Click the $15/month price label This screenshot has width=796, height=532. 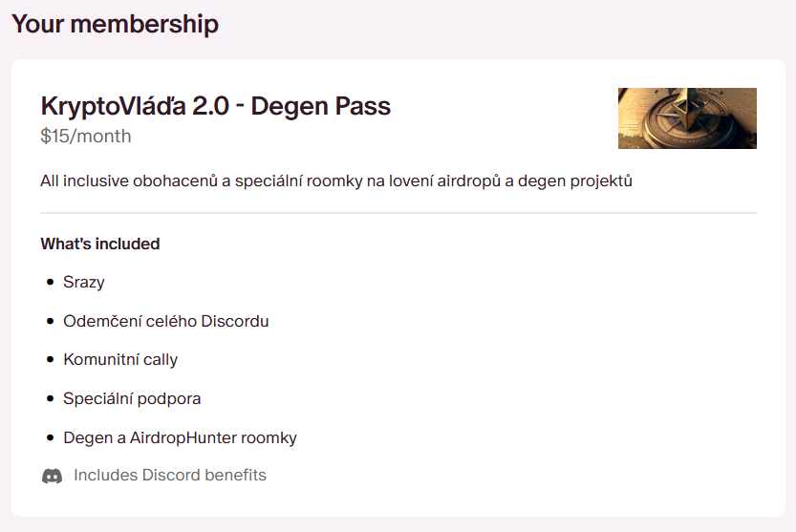click(x=86, y=137)
